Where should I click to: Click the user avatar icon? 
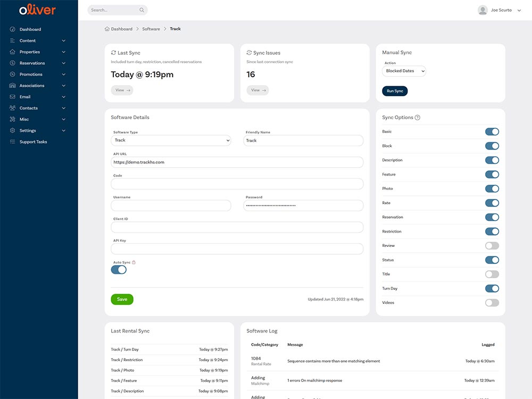(483, 10)
